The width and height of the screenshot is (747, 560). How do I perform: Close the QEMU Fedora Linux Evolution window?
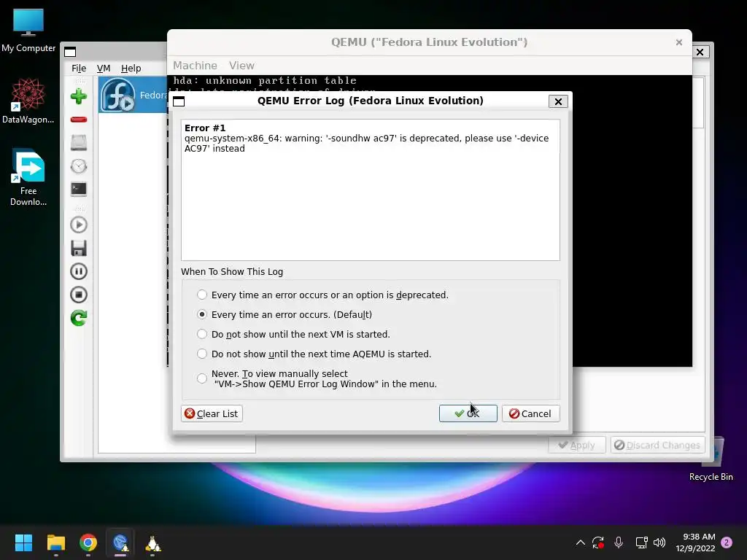pyautogui.click(x=679, y=42)
